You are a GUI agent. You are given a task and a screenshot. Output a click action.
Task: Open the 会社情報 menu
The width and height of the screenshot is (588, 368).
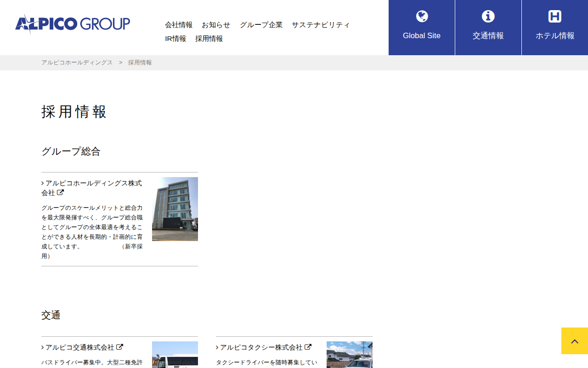(x=179, y=25)
